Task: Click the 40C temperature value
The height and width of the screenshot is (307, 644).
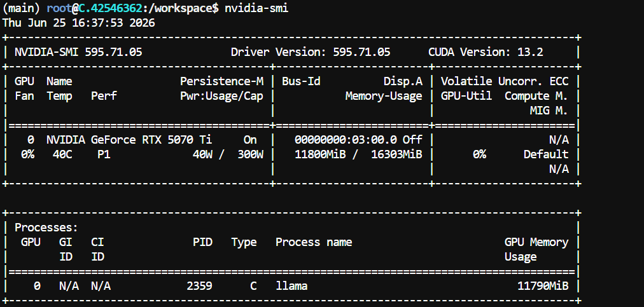Action: (62, 154)
